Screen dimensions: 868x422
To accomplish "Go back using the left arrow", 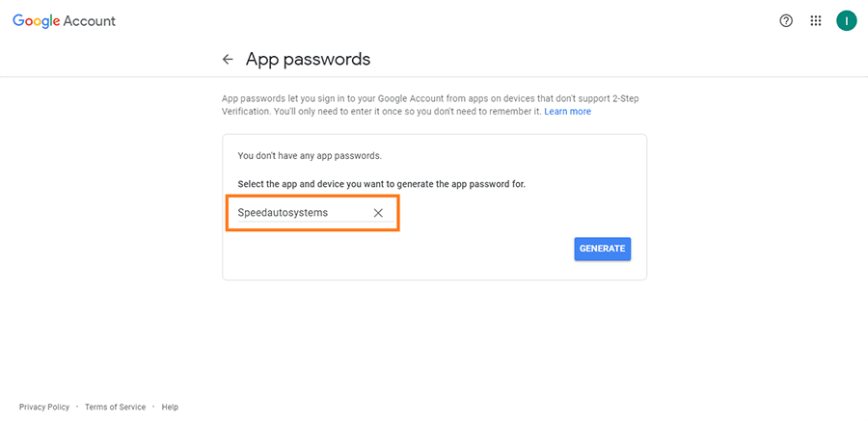I will tap(228, 59).
